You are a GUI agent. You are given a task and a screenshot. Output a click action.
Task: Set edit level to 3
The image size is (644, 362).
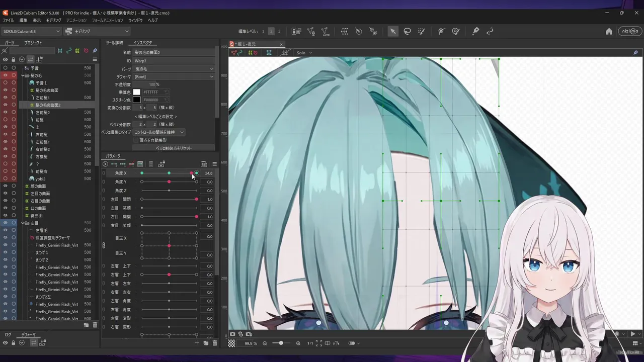point(279,31)
